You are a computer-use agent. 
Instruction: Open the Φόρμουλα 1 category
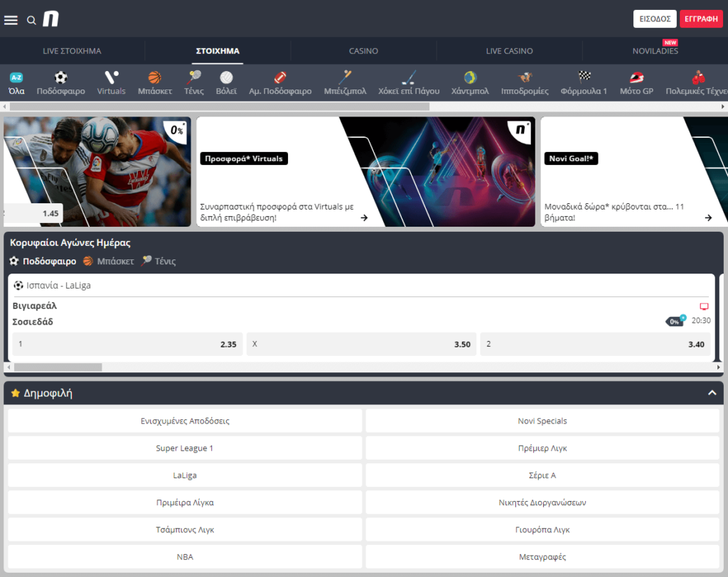(x=584, y=83)
